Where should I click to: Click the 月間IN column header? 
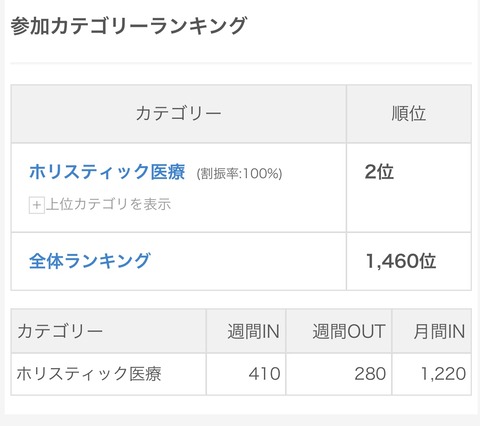[432, 331]
